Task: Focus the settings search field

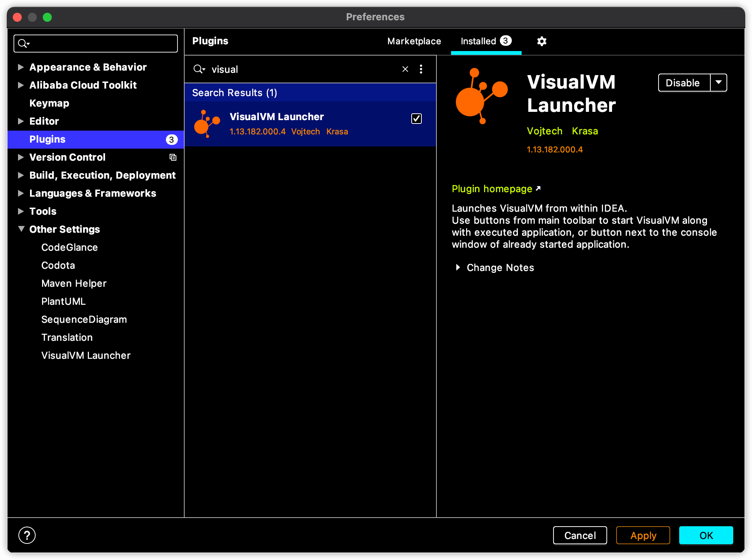Action: [x=96, y=44]
